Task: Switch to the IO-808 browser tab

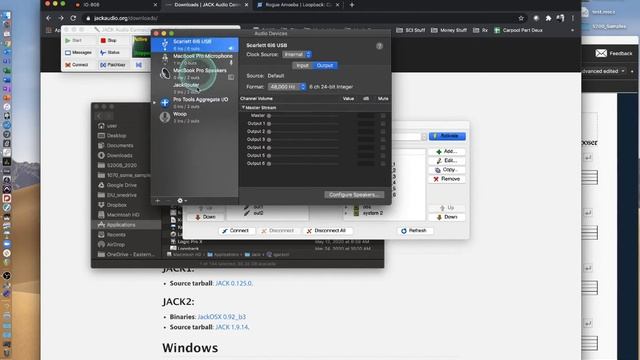Action: pos(116,5)
